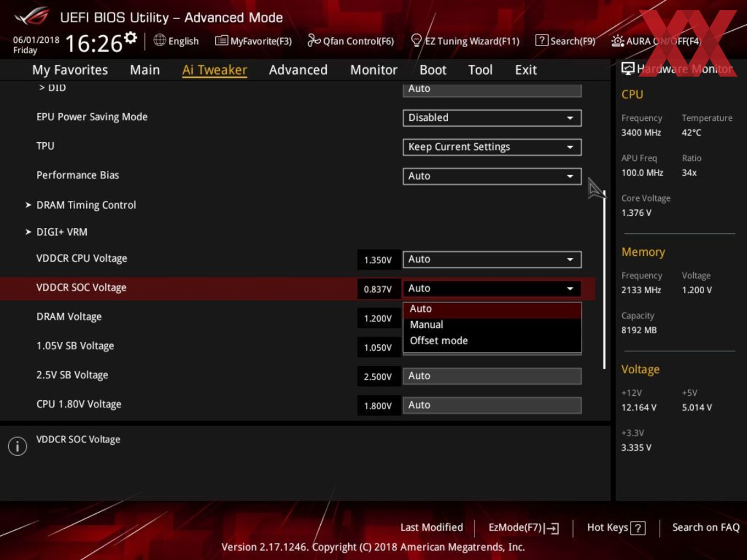The height and width of the screenshot is (560, 747).
Task: Click the Qfan Control fan icon
Action: [314, 40]
